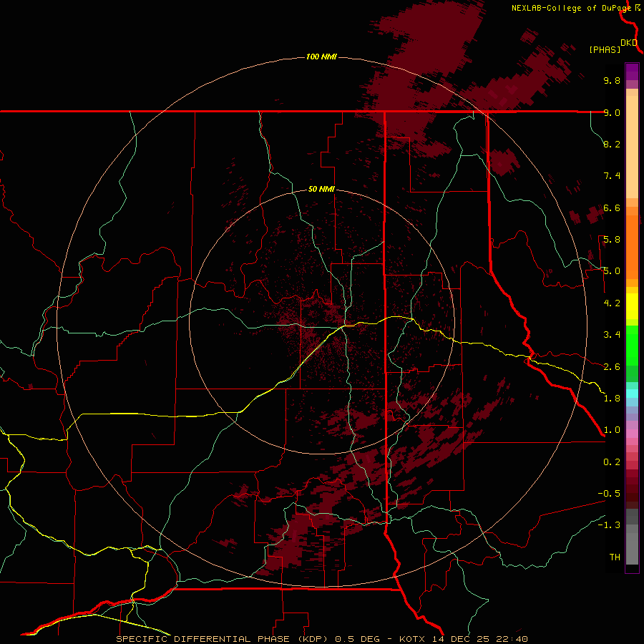
Task: Click the 1.8 value on the scale
Action: 612,399
